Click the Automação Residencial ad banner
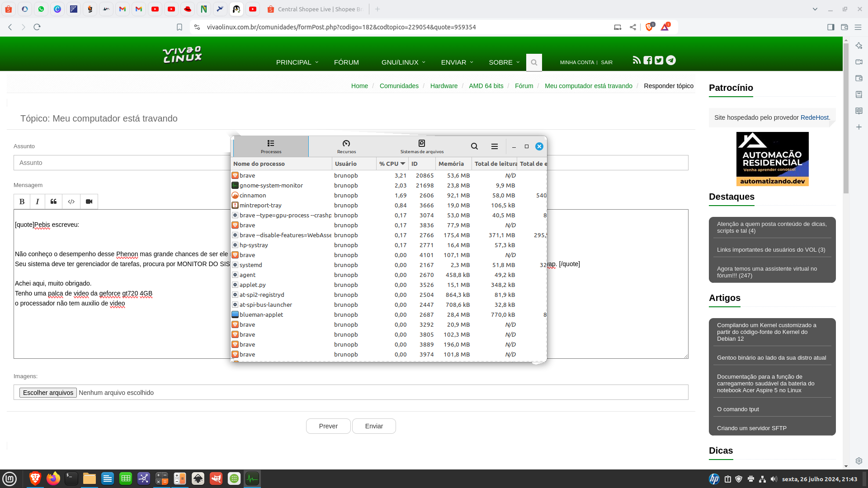This screenshot has width=868, height=488. [772, 159]
